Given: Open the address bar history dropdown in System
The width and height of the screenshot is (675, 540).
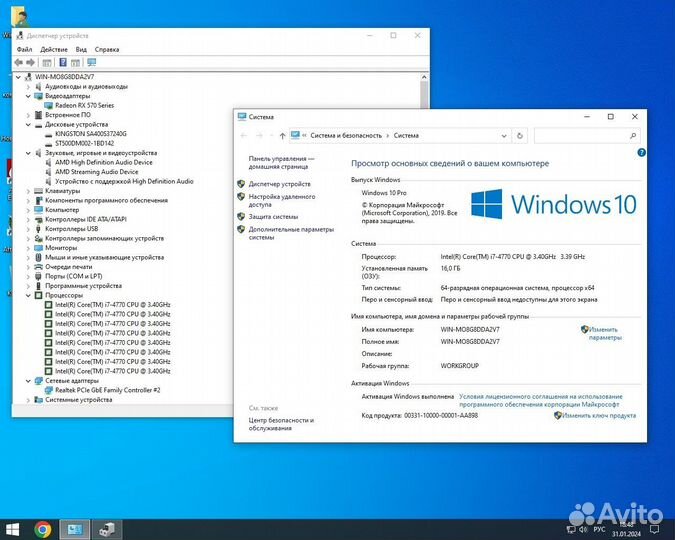Looking at the screenshot, I should pyautogui.click(x=504, y=136).
